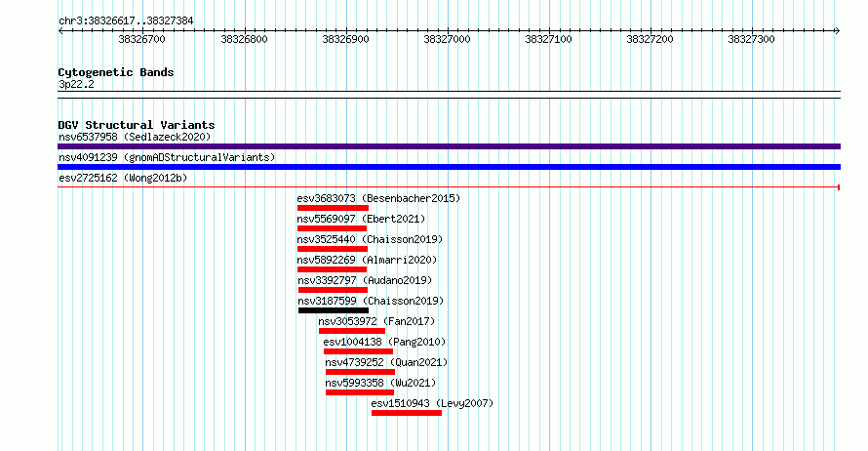868x451 pixels.
Task: Select red bar under nsv3392797
Action: point(333,290)
